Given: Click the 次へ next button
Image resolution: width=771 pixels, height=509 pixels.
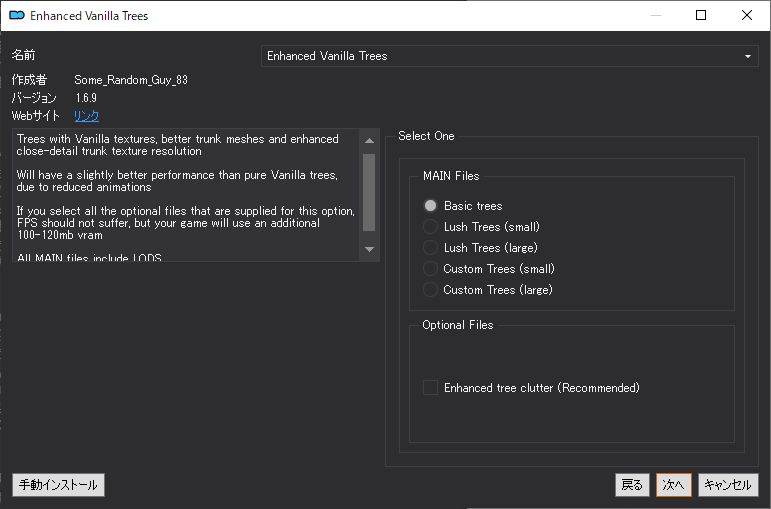Looking at the screenshot, I should point(673,485).
